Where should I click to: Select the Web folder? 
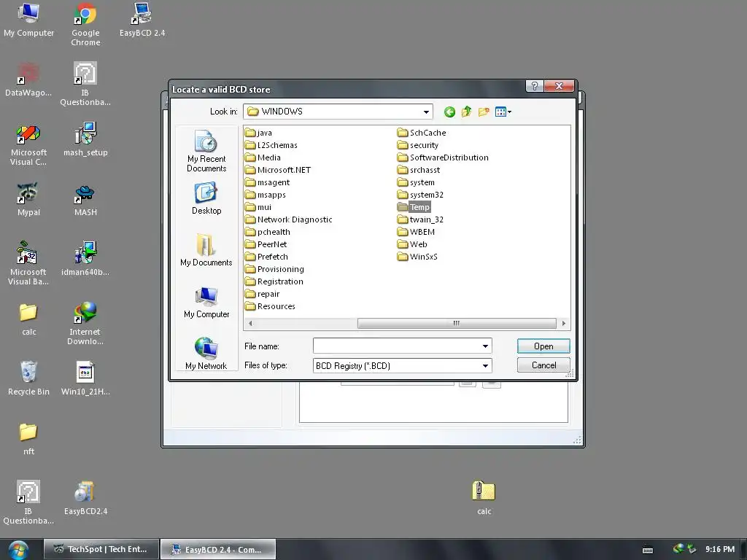(412, 244)
